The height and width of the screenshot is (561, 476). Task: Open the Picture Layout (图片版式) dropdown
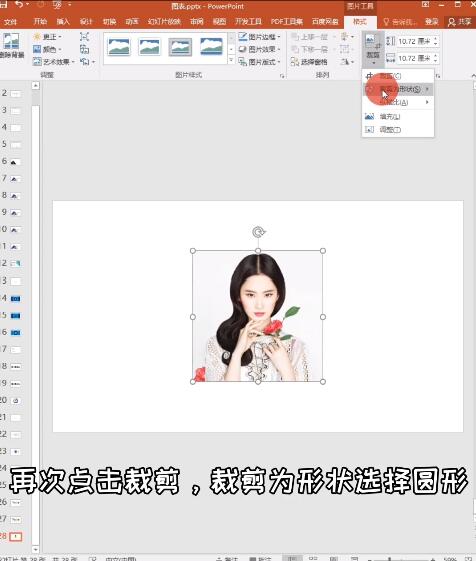tap(259, 62)
